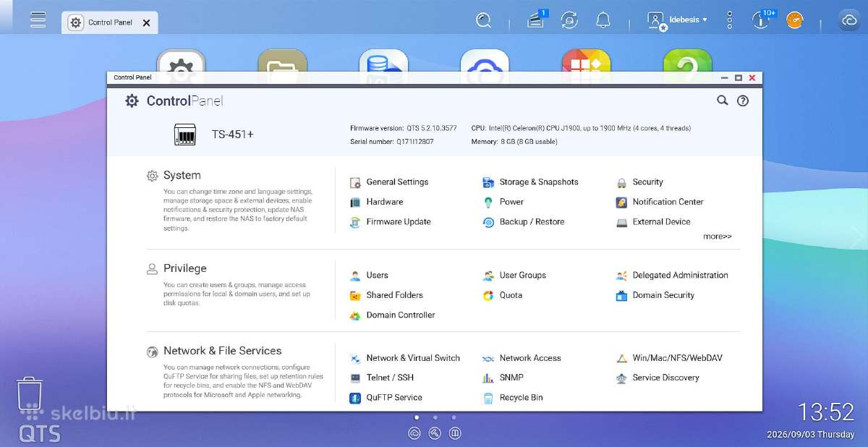Switch to the Control Panel taskbar tab

point(109,22)
